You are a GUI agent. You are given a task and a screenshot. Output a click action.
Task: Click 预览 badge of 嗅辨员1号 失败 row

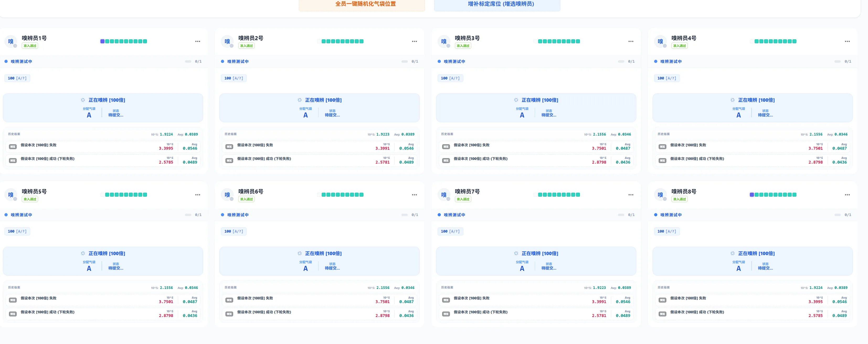coord(13,147)
